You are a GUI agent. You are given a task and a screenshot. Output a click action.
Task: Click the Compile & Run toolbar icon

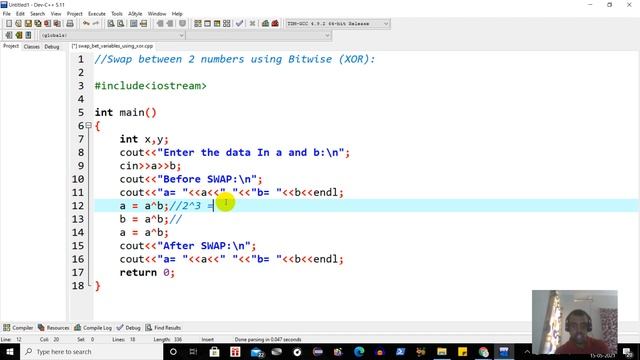point(217,24)
